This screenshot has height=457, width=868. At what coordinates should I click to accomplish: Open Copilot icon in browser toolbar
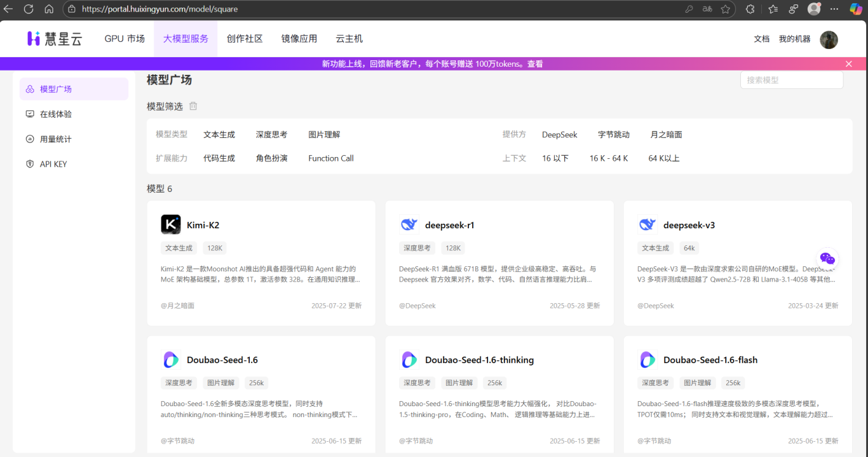pyautogui.click(x=856, y=9)
